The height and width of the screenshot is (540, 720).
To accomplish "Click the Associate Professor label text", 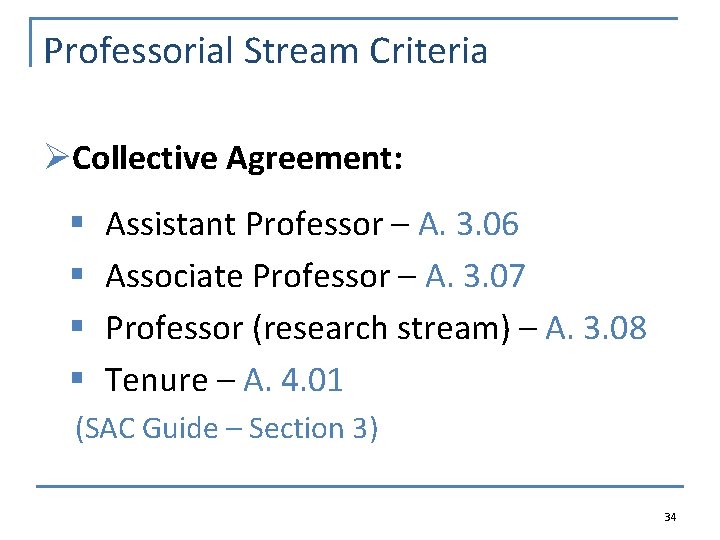I will [x=248, y=276].
